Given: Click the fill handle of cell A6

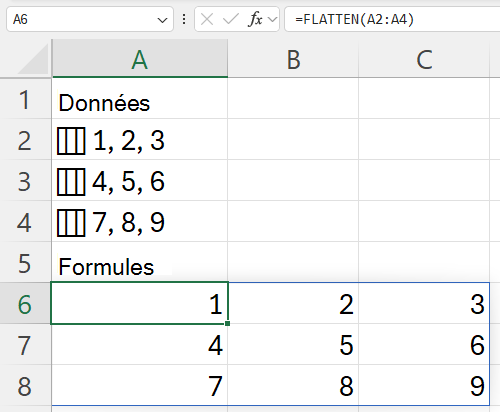Looking at the screenshot, I should 228,323.
